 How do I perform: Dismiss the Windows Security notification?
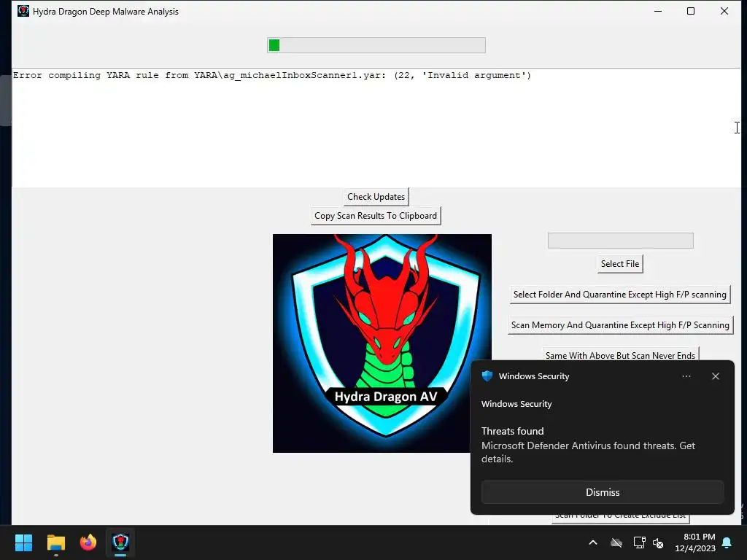point(602,492)
